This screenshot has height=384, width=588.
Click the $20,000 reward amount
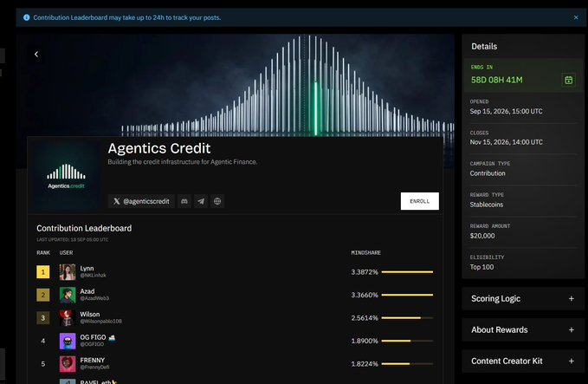pyautogui.click(x=482, y=236)
